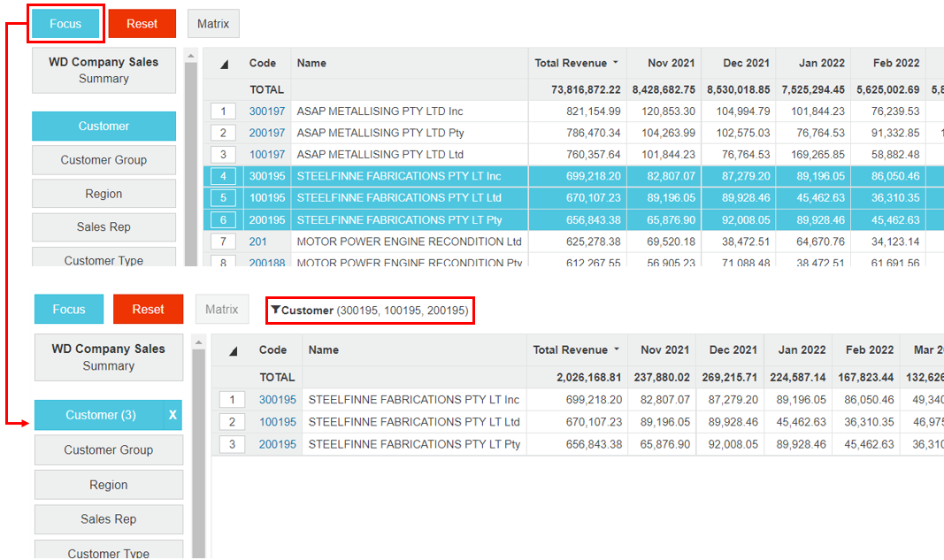The height and width of the screenshot is (560, 944).
Task: Click the Focus button outlined in red
Action: (65, 24)
